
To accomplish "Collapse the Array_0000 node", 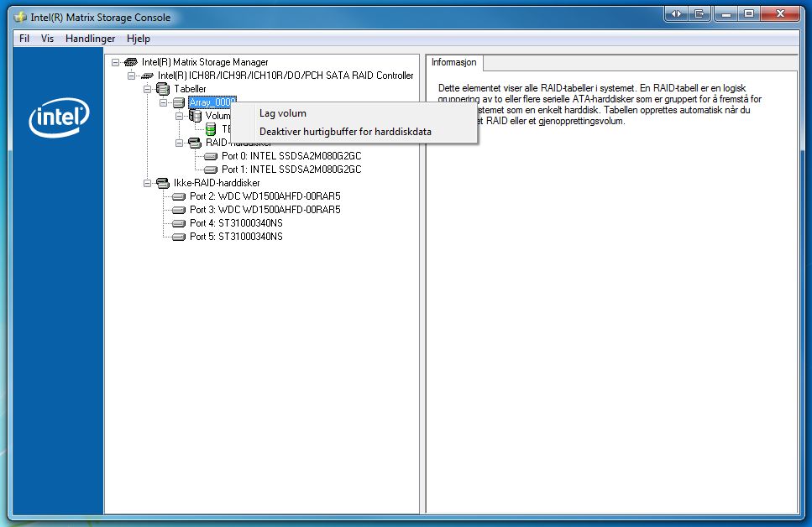I will point(164,102).
